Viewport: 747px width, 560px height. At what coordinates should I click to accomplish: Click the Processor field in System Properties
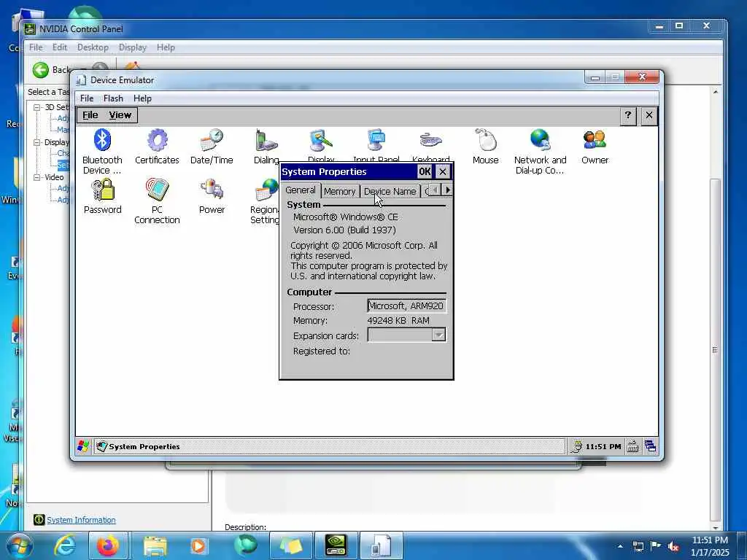[x=406, y=306]
